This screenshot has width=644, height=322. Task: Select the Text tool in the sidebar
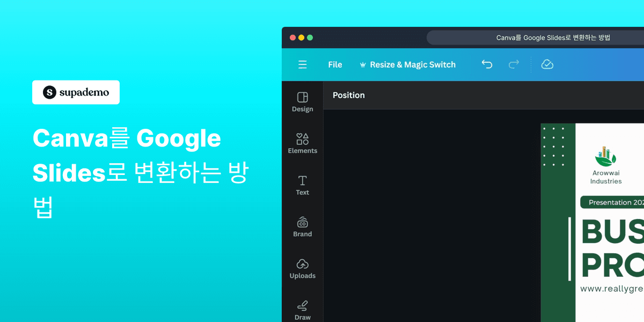coord(302,185)
